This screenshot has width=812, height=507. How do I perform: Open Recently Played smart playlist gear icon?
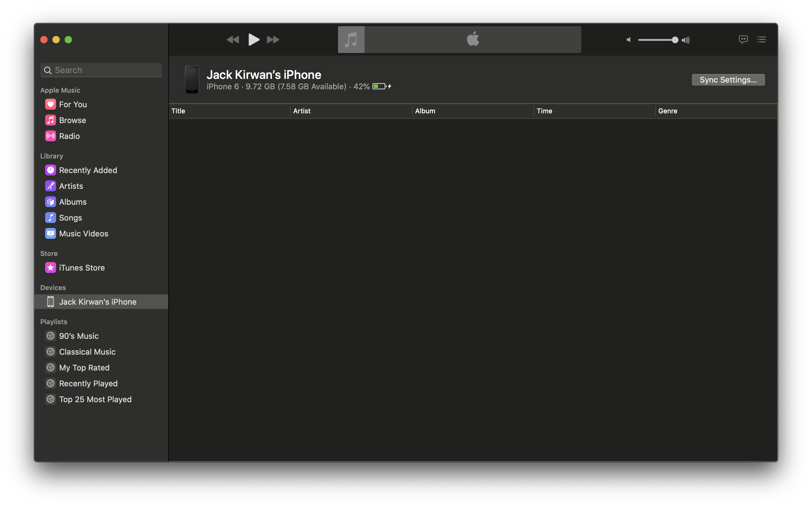point(50,383)
